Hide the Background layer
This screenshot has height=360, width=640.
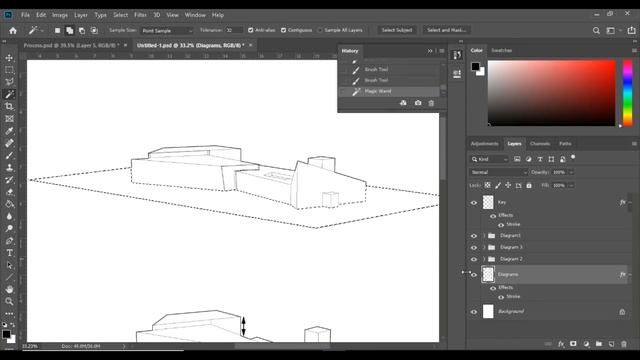(474, 312)
